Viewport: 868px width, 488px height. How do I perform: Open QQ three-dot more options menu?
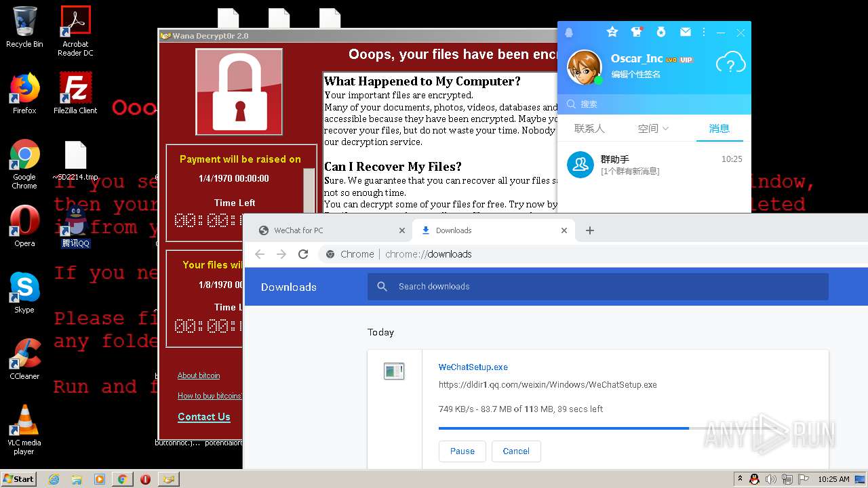pos(704,32)
